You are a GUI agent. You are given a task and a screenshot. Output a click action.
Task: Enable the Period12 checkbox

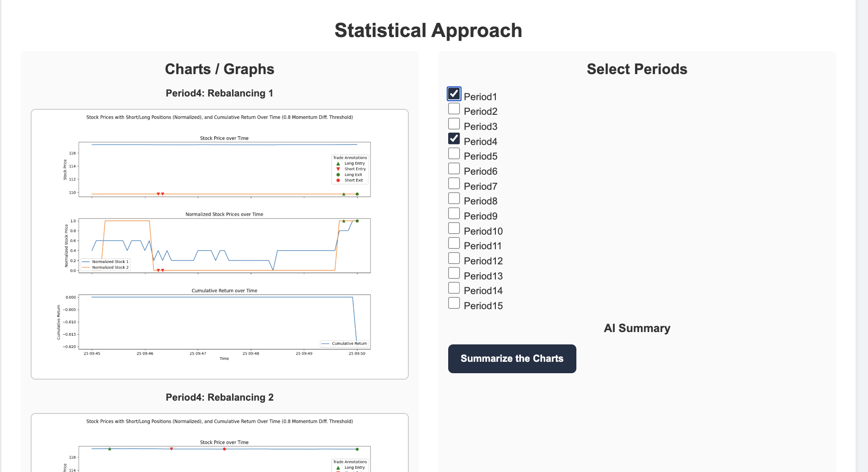point(454,258)
